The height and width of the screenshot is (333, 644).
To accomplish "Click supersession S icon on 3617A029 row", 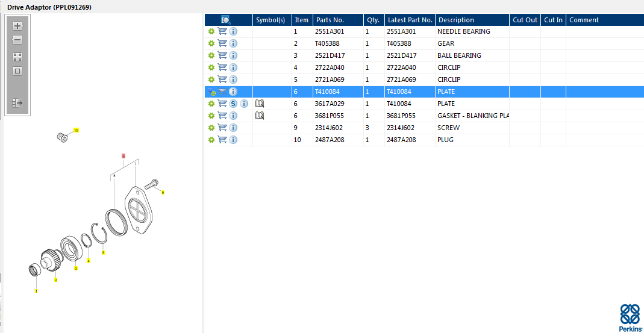I will (x=233, y=104).
